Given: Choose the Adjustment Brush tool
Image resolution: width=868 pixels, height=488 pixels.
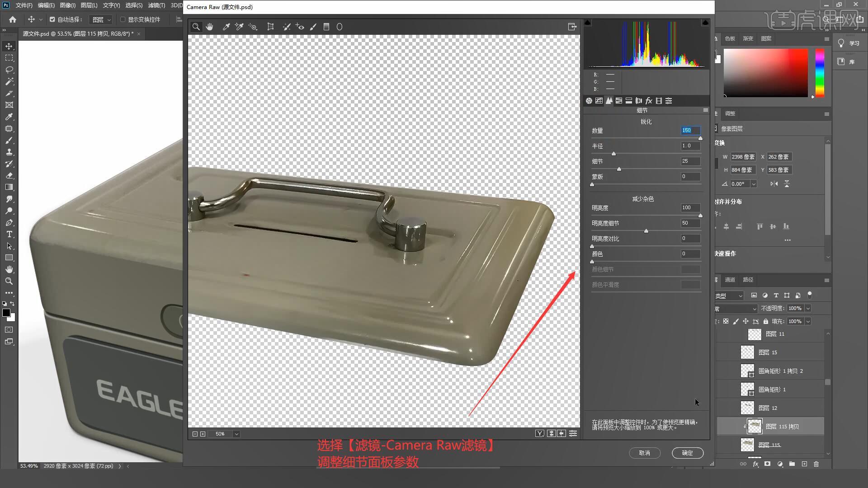Looking at the screenshot, I should coord(313,27).
